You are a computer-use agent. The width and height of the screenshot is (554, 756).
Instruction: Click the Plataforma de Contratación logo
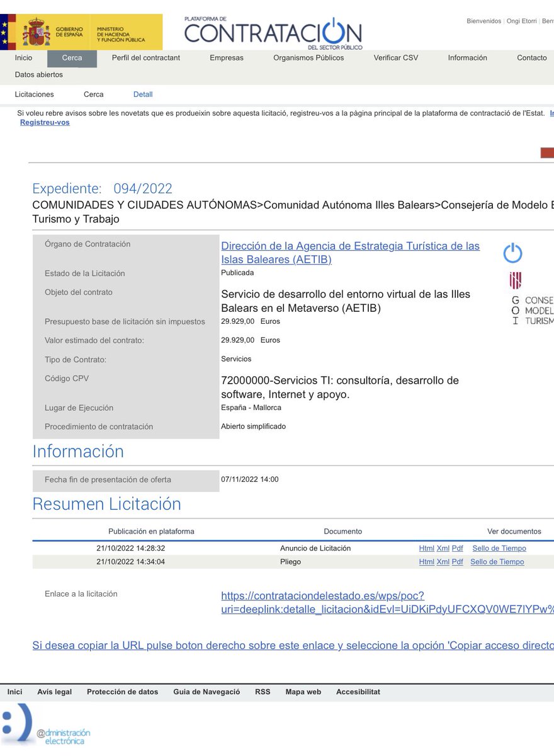(273, 33)
